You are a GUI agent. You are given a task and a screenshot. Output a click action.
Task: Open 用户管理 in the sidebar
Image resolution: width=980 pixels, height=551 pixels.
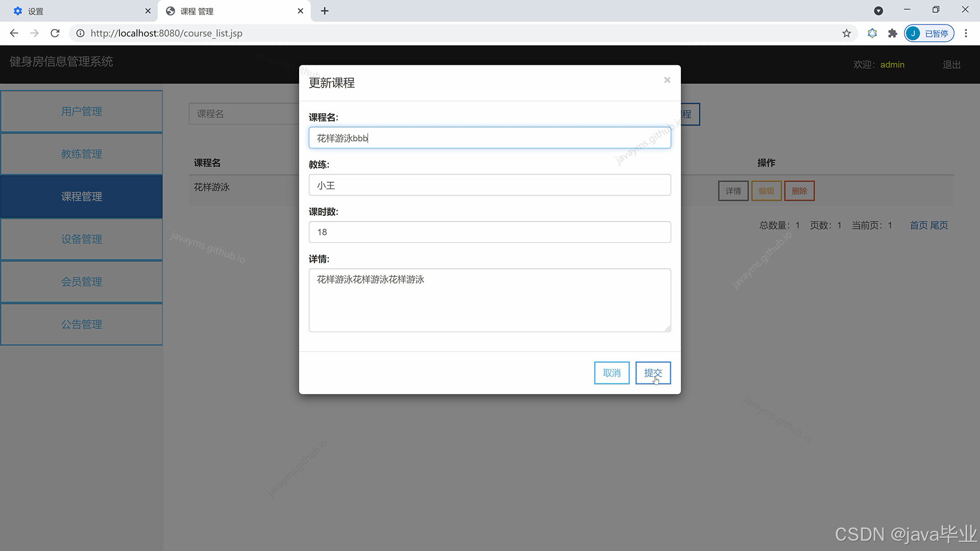point(82,111)
